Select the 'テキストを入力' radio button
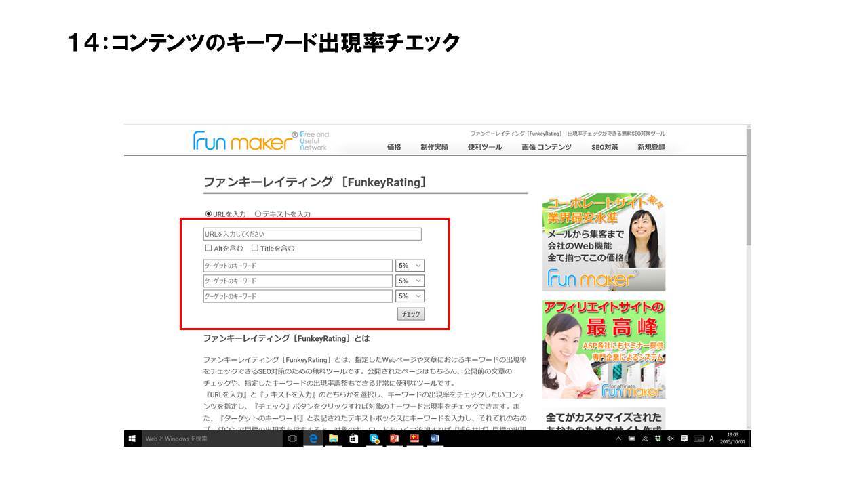 (258, 213)
